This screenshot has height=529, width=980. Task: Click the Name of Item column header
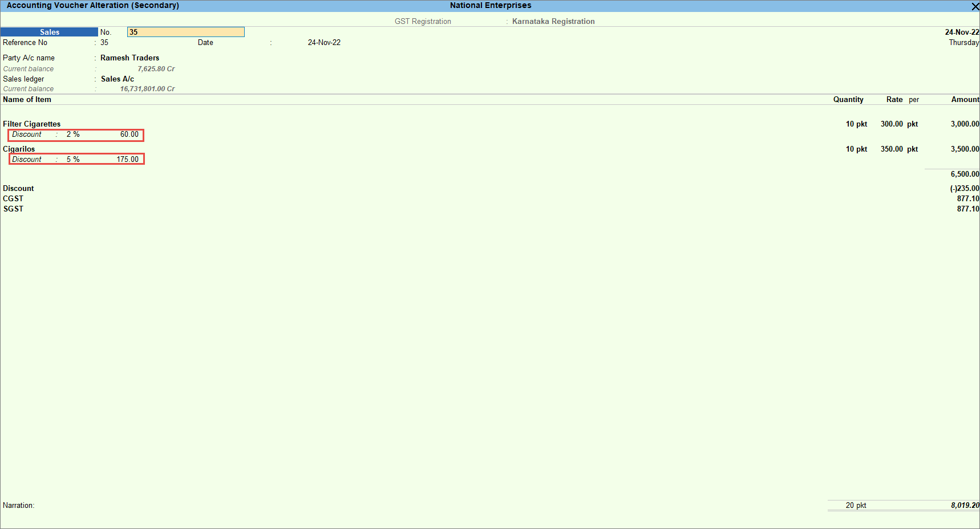pyautogui.click(x=27, y=100)
